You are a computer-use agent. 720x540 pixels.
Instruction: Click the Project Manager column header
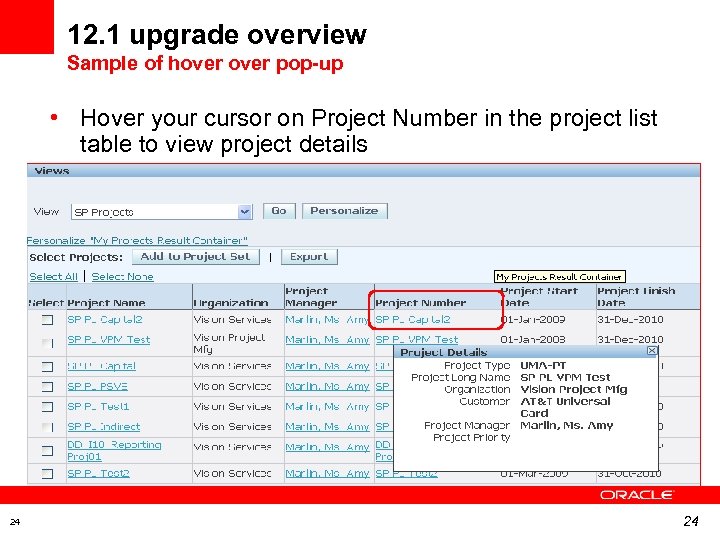311,297
